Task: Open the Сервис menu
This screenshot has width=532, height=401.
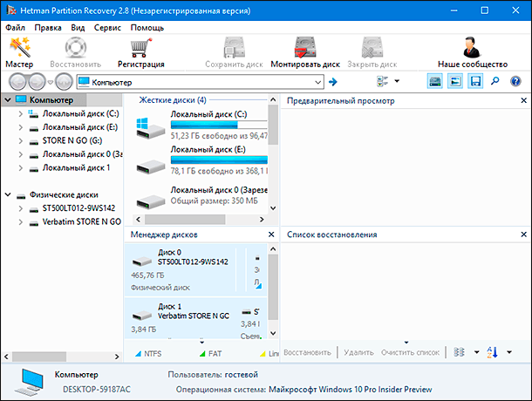Action: (x=107, y=28)
